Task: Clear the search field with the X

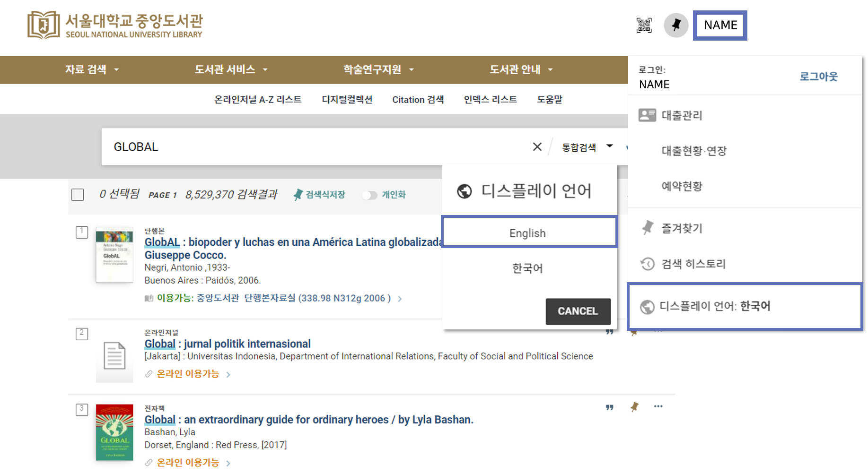Action: tap(536, 147)
